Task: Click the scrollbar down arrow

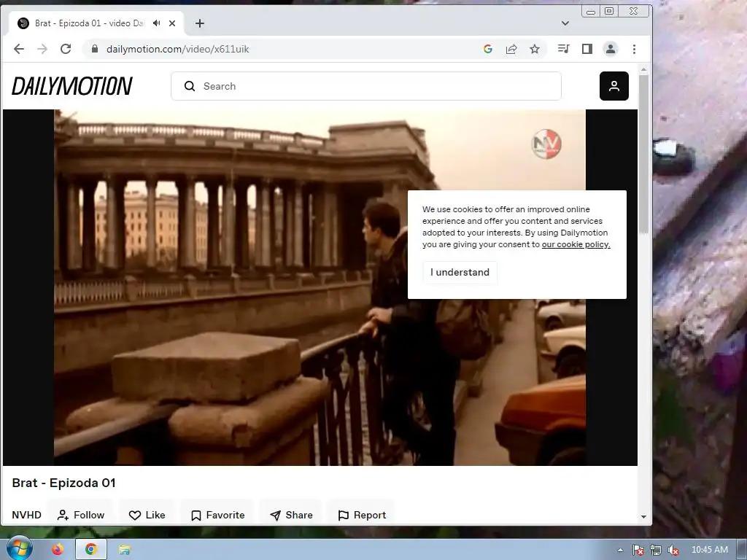Action: pyautogui.click(x=643, y=517)
